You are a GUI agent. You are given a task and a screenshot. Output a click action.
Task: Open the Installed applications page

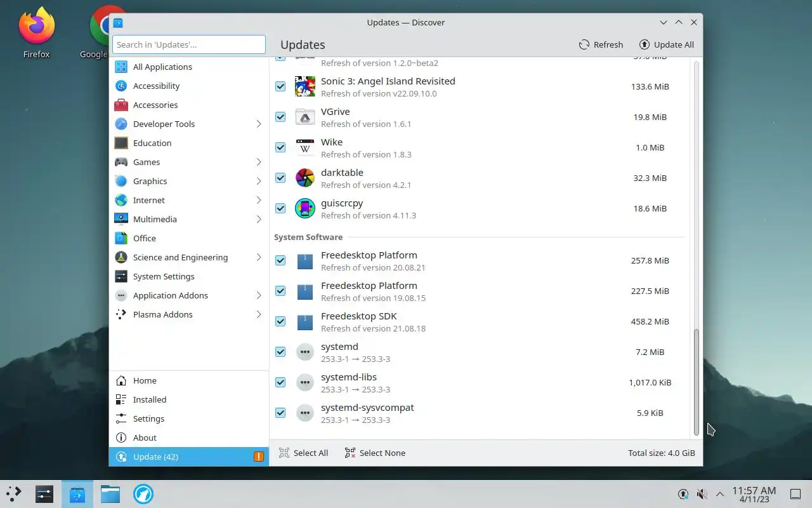tap(189, 399)
